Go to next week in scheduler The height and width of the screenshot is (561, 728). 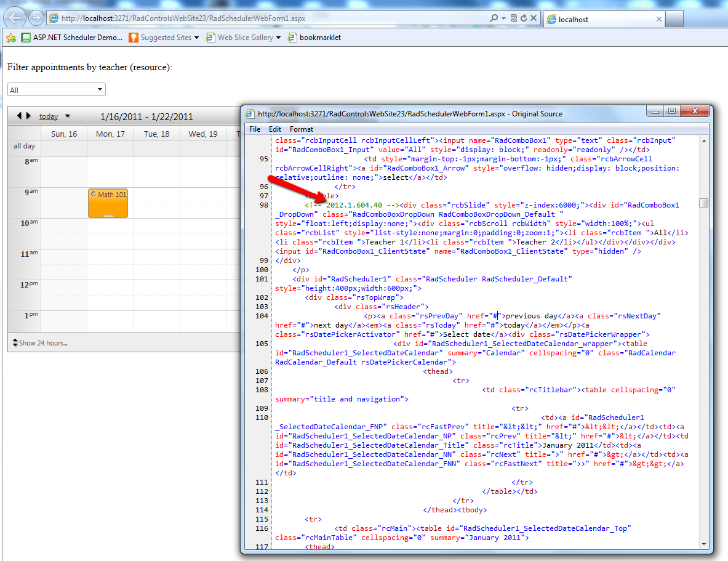(x=28, y=116)
